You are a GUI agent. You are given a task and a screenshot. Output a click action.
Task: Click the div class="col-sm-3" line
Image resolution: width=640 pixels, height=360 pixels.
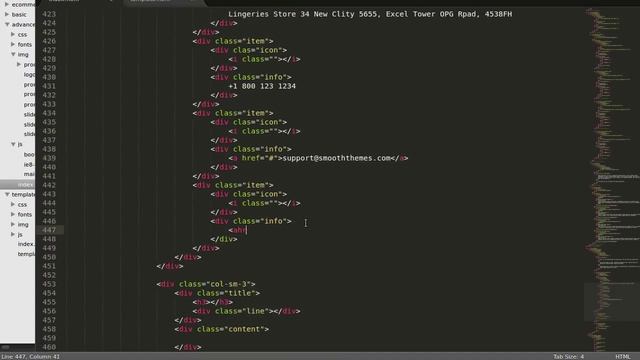[206, 284]
